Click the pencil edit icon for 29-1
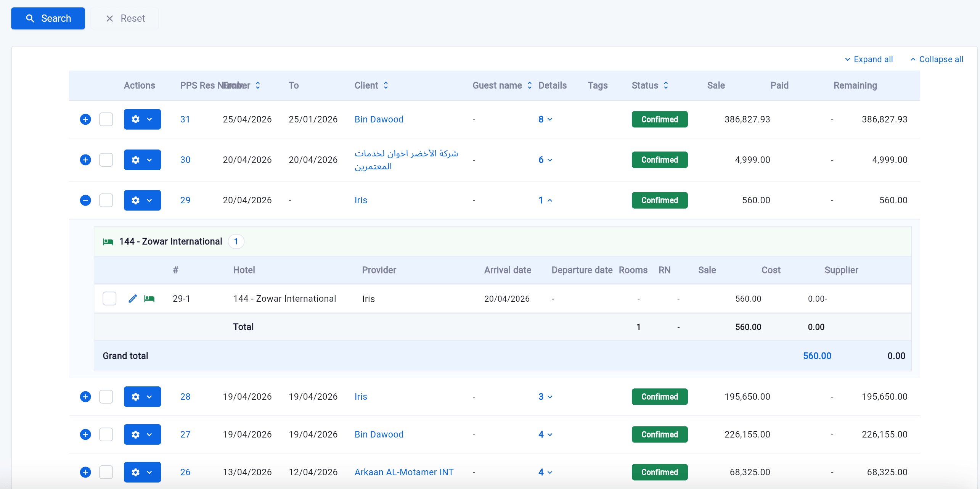This screenshot has width=980, height=489. (133, 299)
